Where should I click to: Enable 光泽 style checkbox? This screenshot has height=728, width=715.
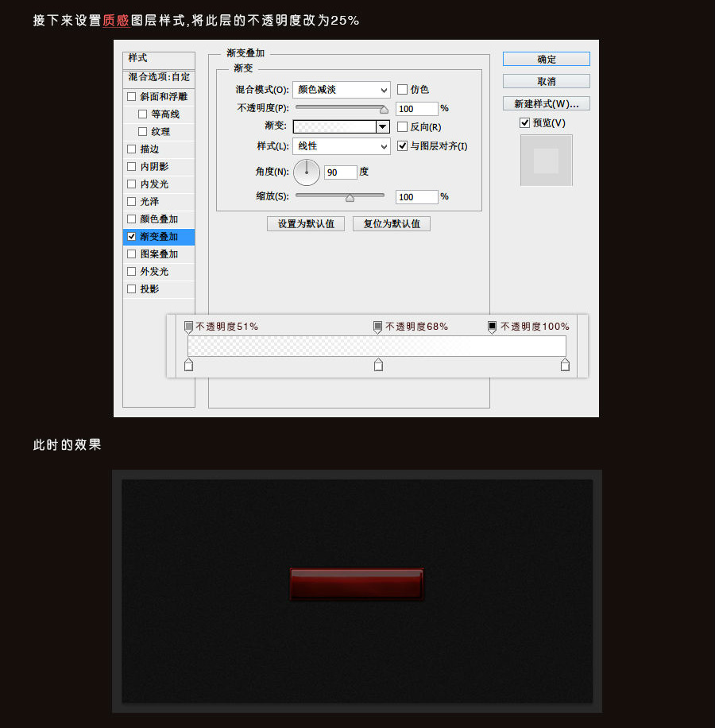(132, 202)
